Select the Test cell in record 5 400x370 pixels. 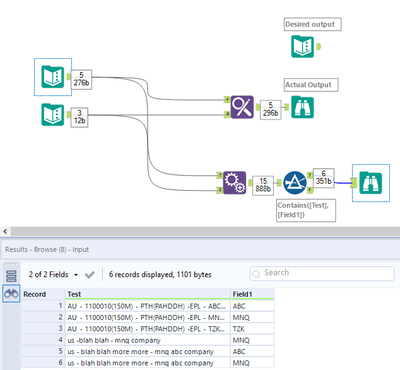click(x=148, y=352)
